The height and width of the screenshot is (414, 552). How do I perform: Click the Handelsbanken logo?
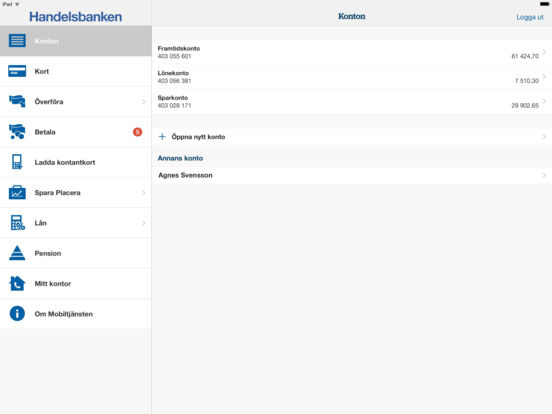pos(76,17)
